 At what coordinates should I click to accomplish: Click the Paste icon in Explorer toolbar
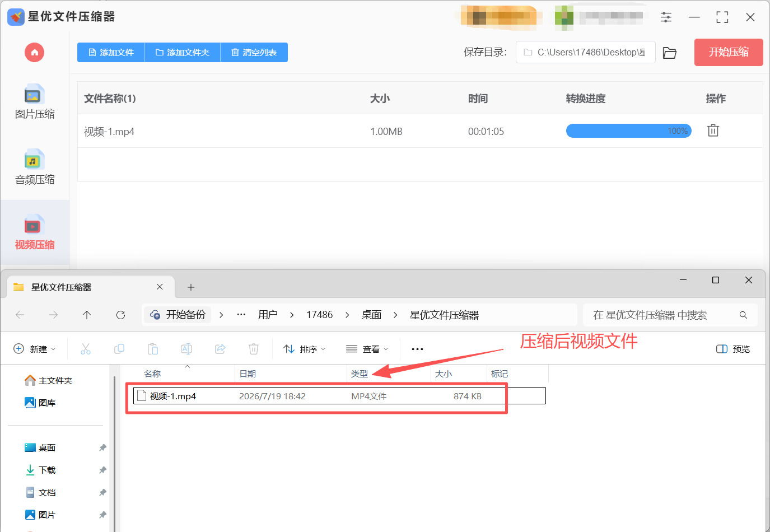tap(153, 349)
